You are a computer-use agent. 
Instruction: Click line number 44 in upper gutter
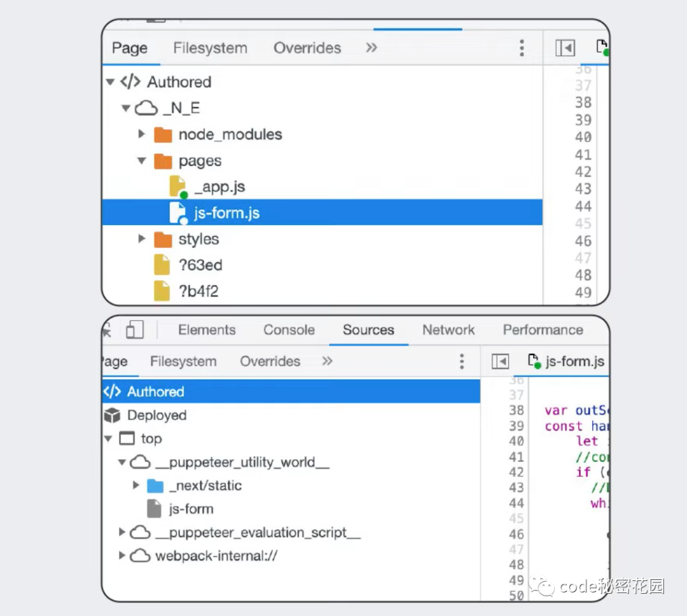click(x=583, y=206)
